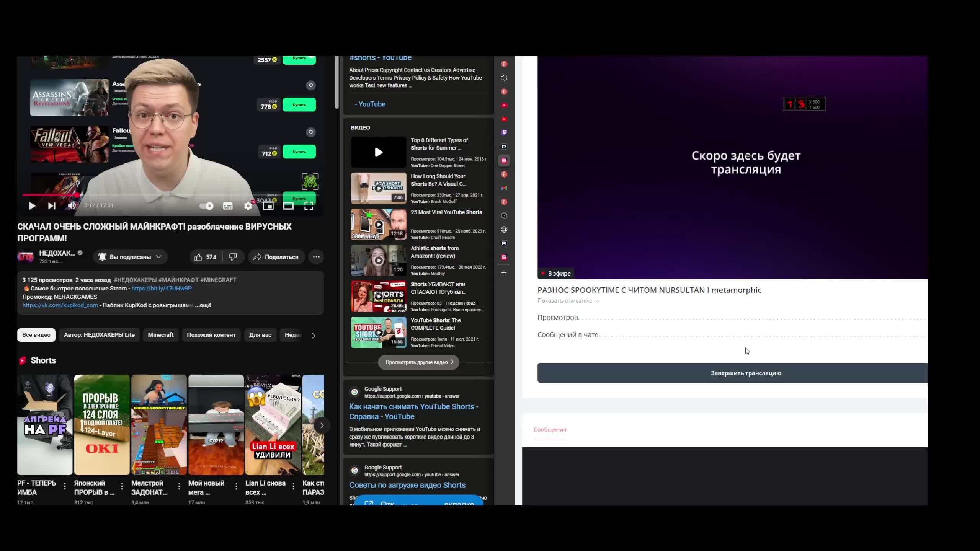This screenshot has width=980, height=551.
Task: Open subscription notification dropdown
Action: point(130,257)
